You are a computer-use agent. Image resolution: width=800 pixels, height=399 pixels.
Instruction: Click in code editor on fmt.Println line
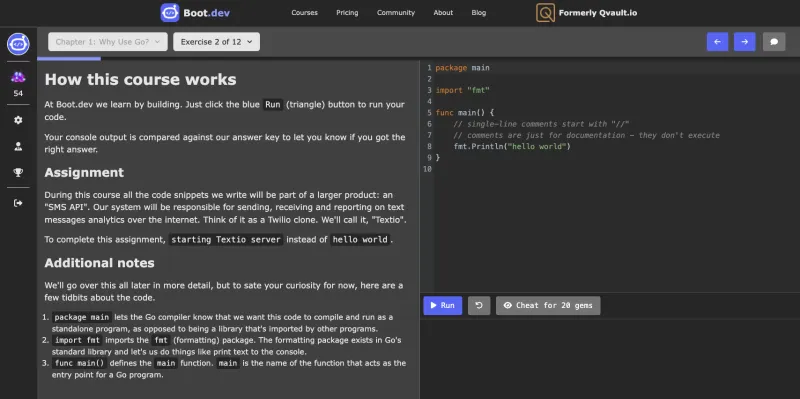coord(512,147)
